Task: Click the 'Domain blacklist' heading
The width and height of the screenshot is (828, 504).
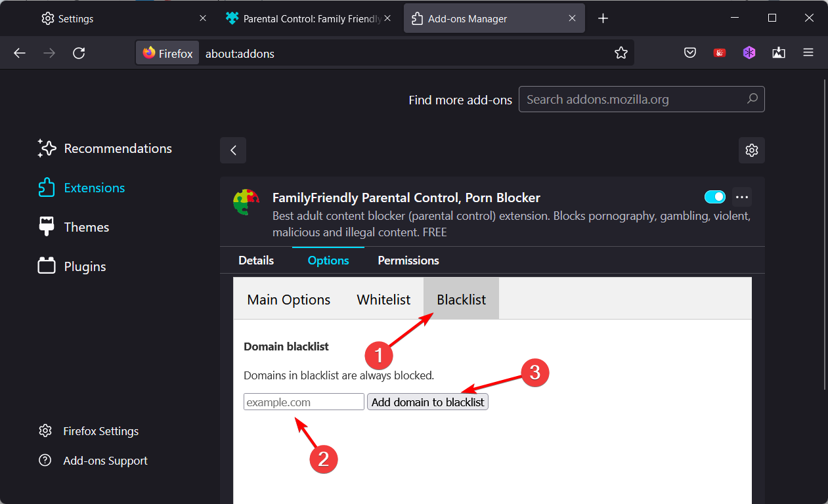Action: click(286, 346)
